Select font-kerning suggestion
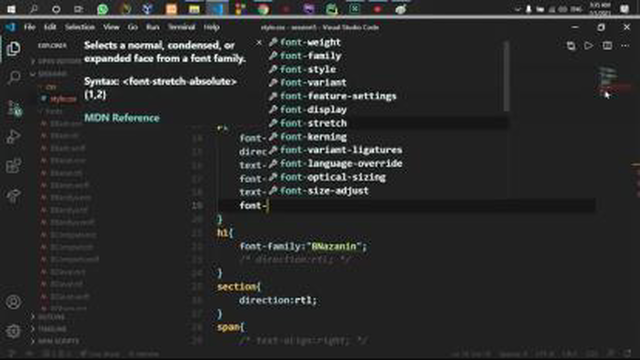 pyautogui.click(x=388, y=137)
